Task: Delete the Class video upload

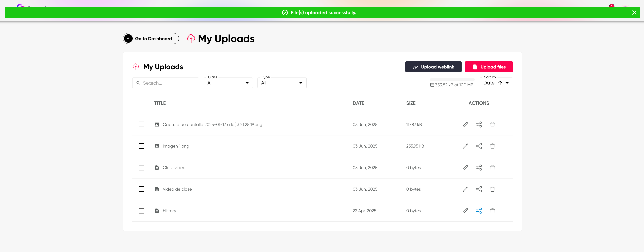Action: (x=492, y=168)
